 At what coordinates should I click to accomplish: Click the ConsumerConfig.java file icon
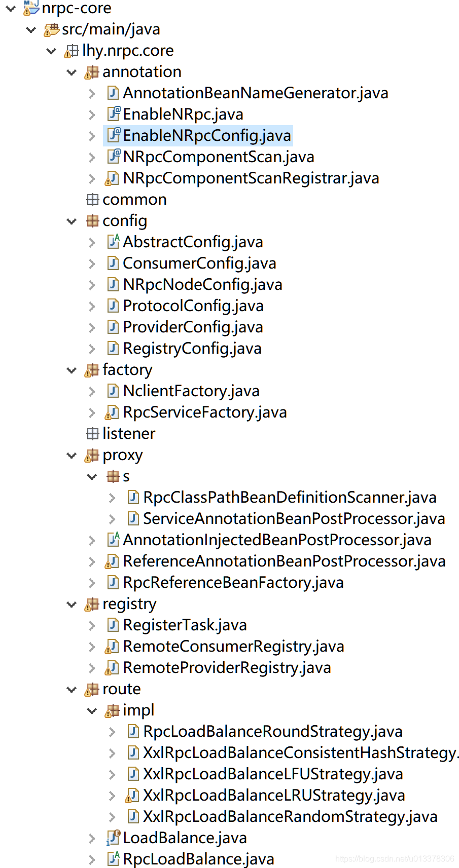click(113, 263)
